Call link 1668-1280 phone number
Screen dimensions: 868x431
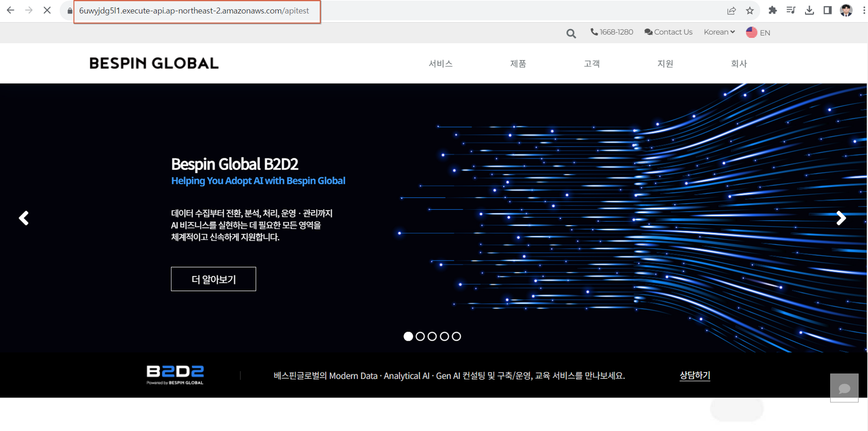coord(612,32)
